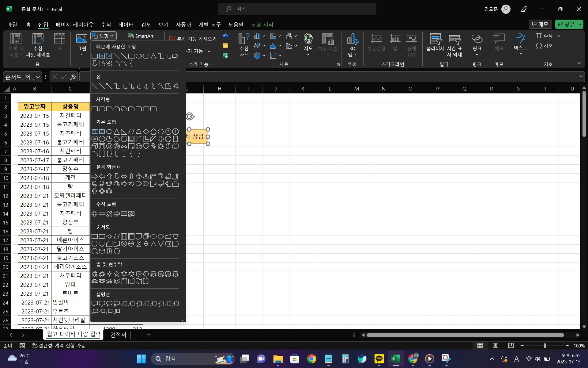
Task: Select the smiley face shape
Action: 139,146
